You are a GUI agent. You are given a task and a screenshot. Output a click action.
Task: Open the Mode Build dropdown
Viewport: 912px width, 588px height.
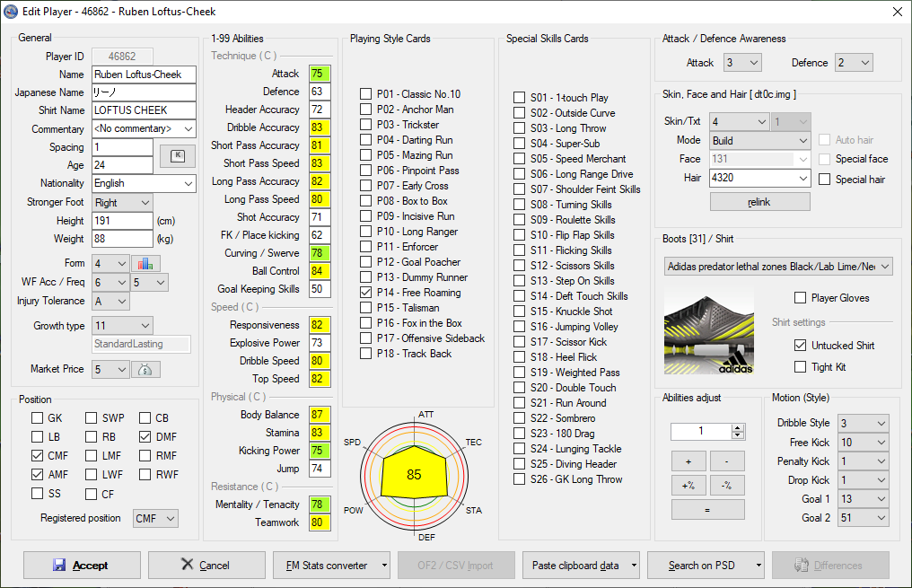tap(759, 140)
